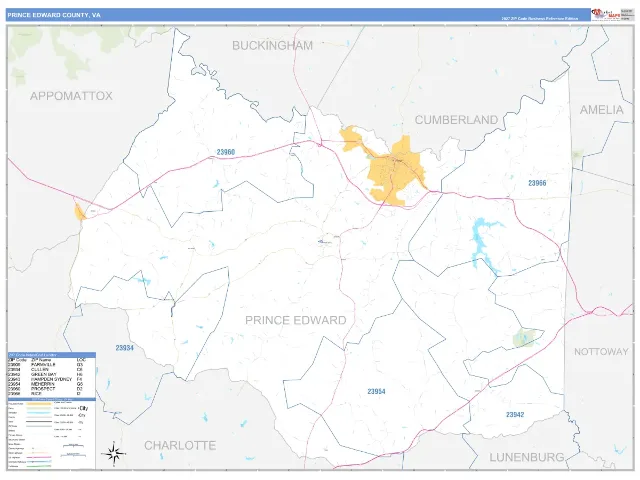Viewport: 640px width, 480px height.
Task: Click the GREEN BAY row in ZIP index
Action: coord(47,374)
